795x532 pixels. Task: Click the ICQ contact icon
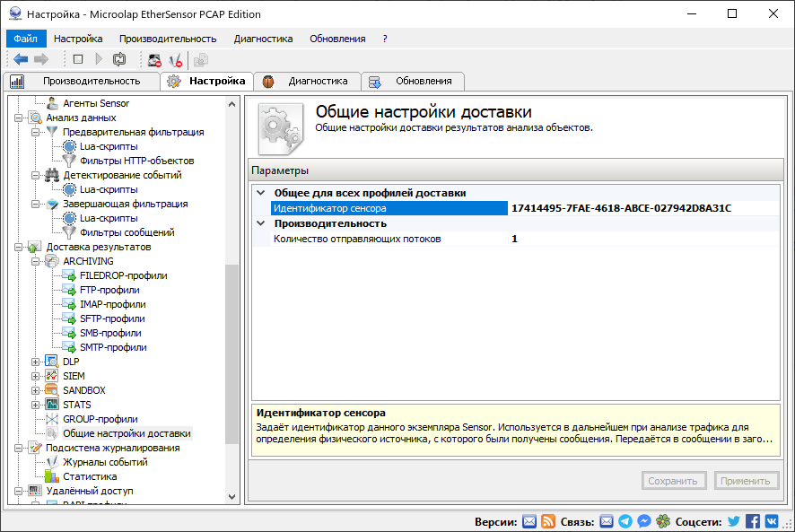662,520
